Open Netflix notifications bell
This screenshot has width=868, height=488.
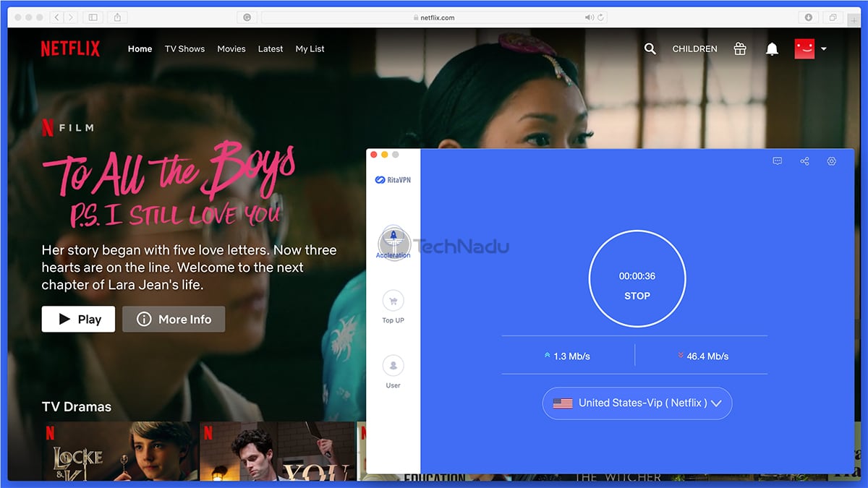[773, 49]
